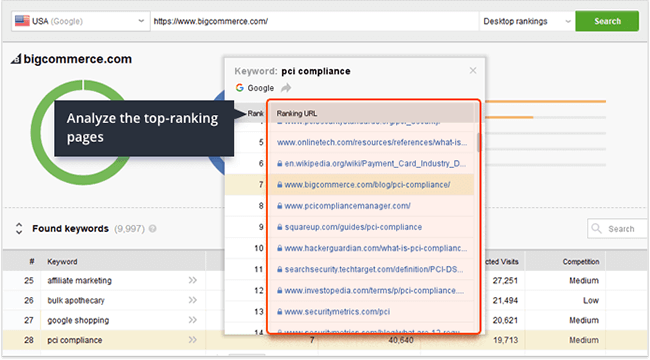Click the 21,494 visits value
Image resolution: width=650 pixels, height=360 pixels.
pyautogui.click(x=505, y=300)
